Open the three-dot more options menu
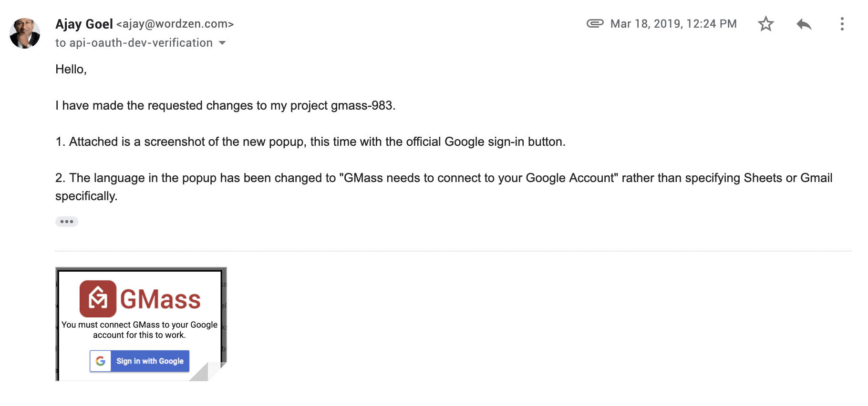This screenshot has height=406, width=868. tap(842, 24)
